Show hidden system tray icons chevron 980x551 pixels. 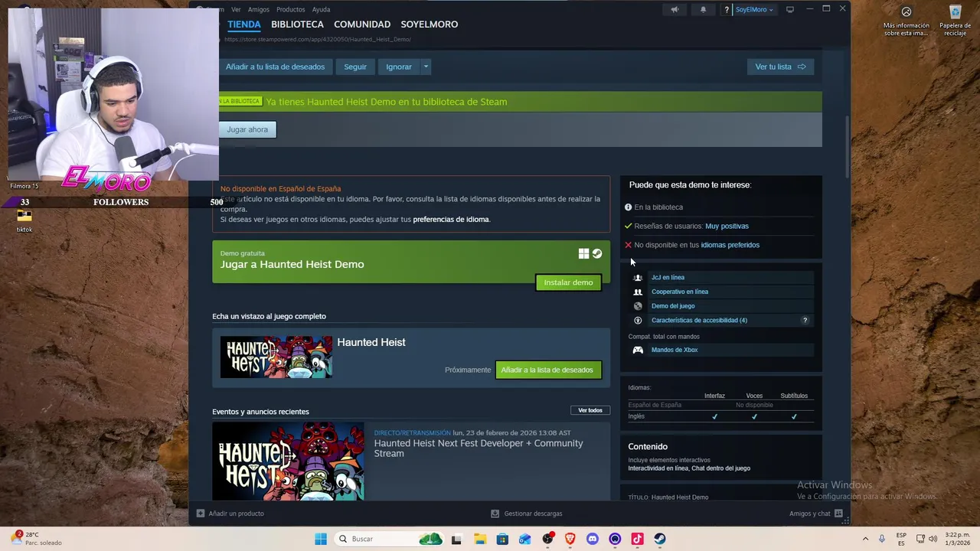865,539
